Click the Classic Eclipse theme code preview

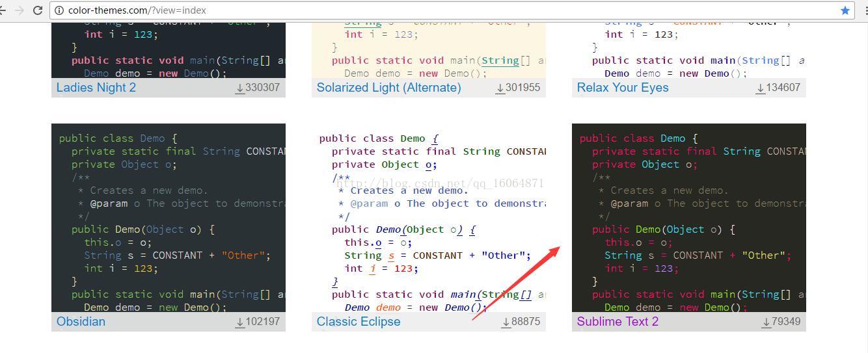coord(429,218)
